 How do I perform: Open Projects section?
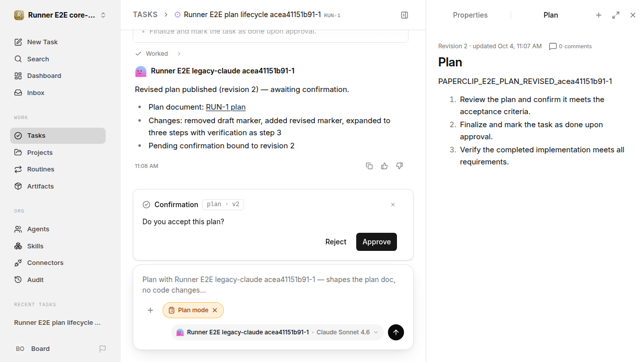58,152
